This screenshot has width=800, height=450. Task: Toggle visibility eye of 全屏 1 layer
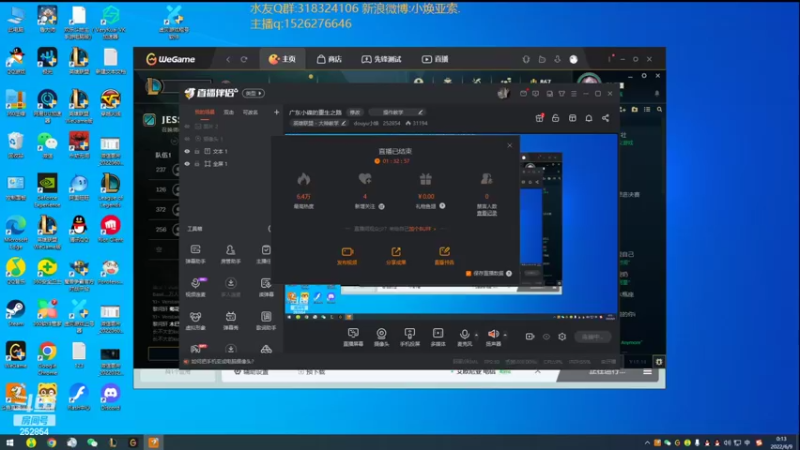click(x=187, y=164)
